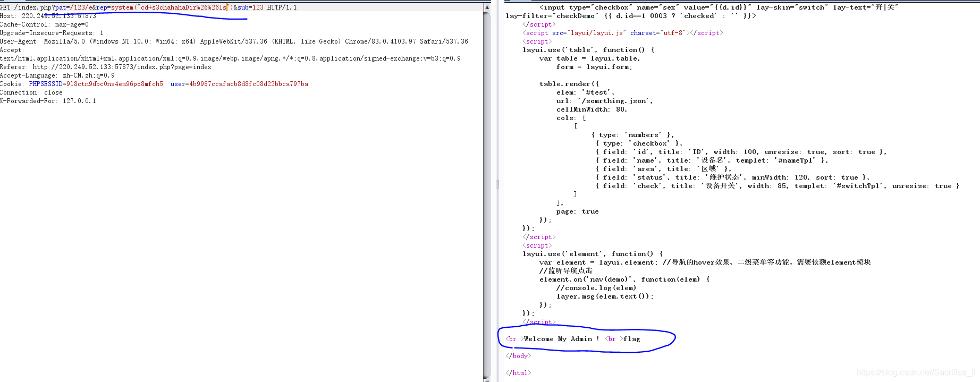Click the lay-filter="checkDemo" response line

(631, 16)
